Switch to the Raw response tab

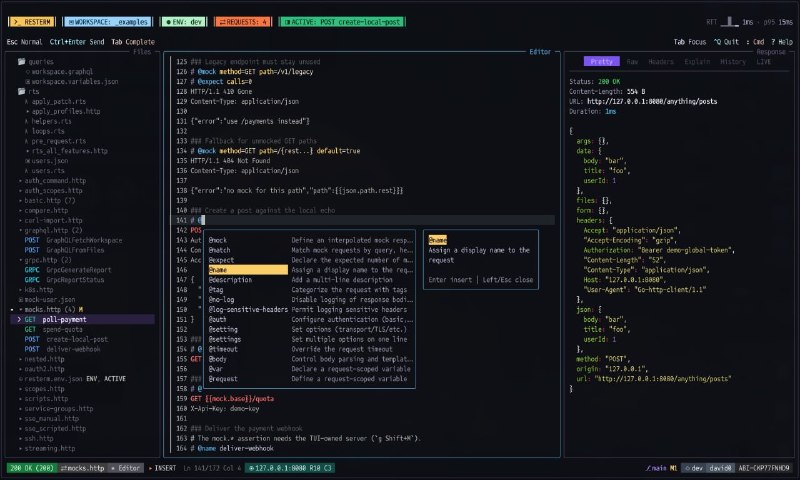632,61
